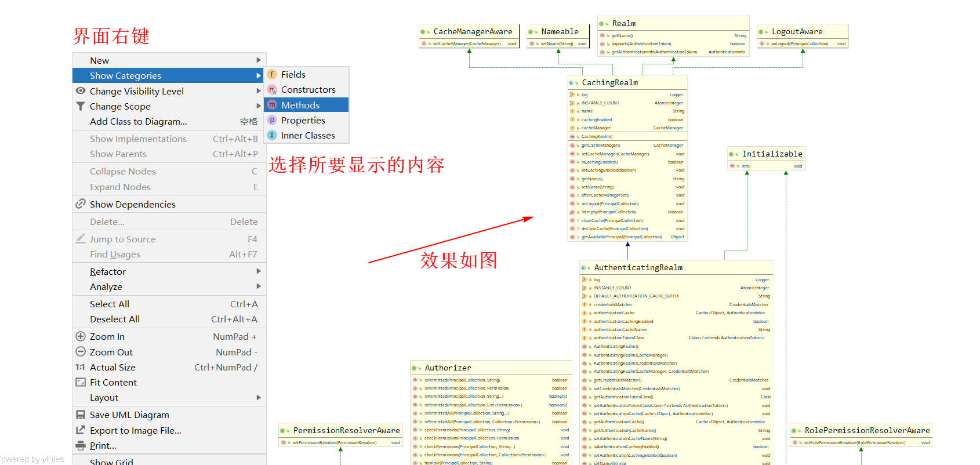
Task: Click the Constructors category icon
Action: tap(272, 90)
